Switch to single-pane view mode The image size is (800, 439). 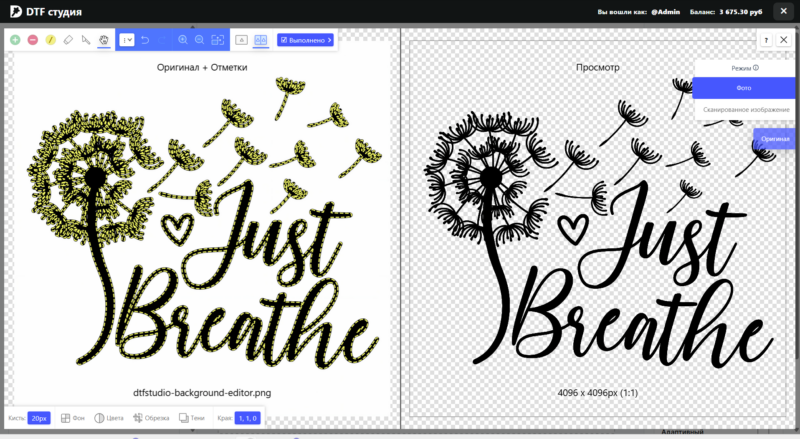point(242,40)
